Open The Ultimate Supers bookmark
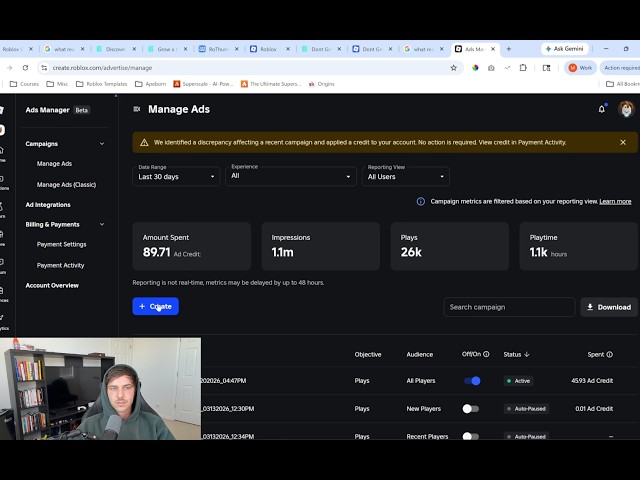This screenshot has width=640, height=480. [x=271, y=84]
